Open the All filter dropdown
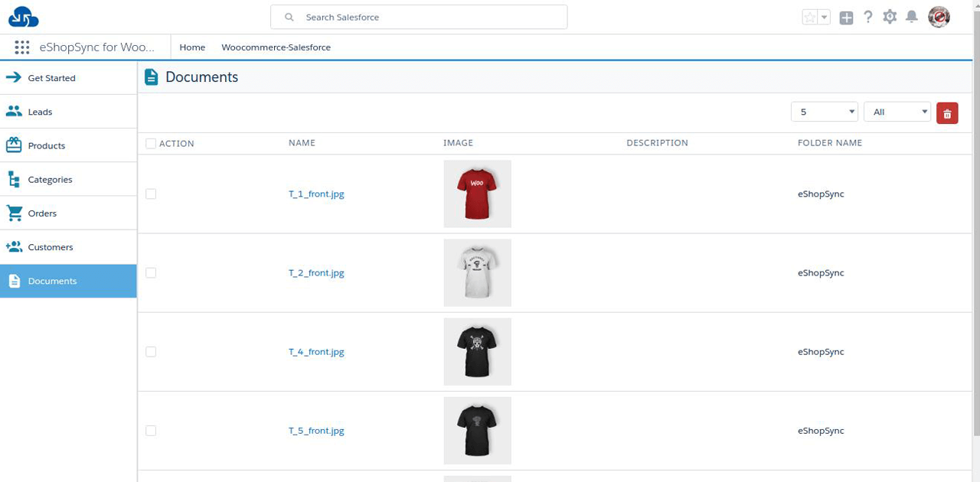This screenshot has width=980, height=482. pyautogui.click(x=897, y=112)
